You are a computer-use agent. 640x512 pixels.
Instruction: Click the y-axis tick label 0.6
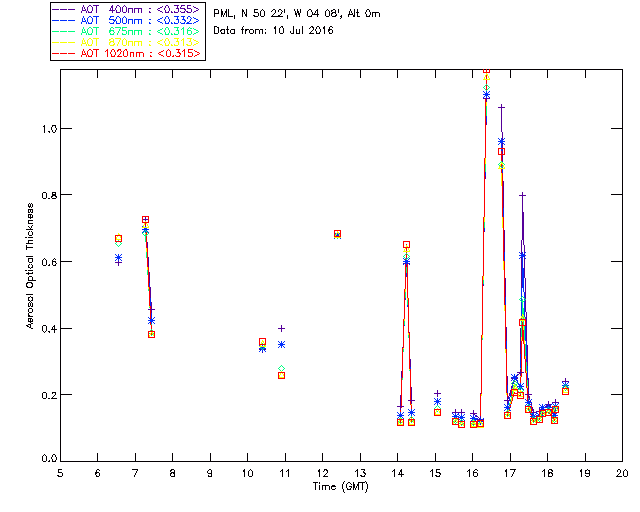click(49, 262)
